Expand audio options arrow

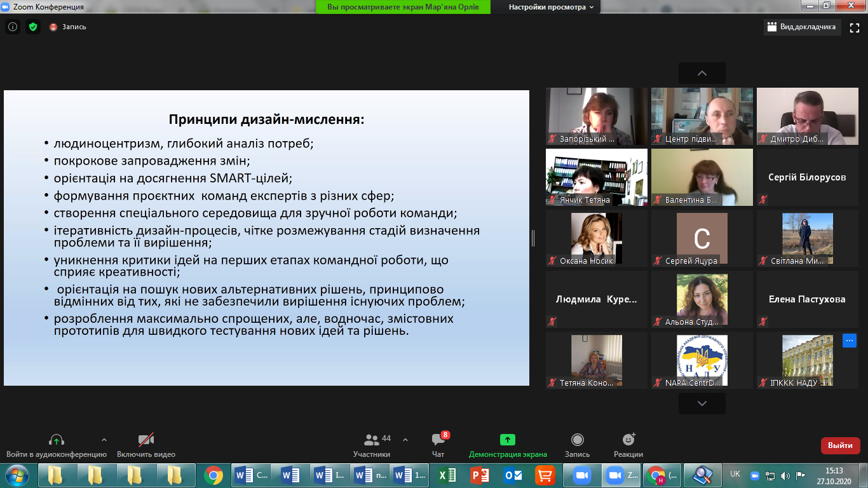point(104,440)
